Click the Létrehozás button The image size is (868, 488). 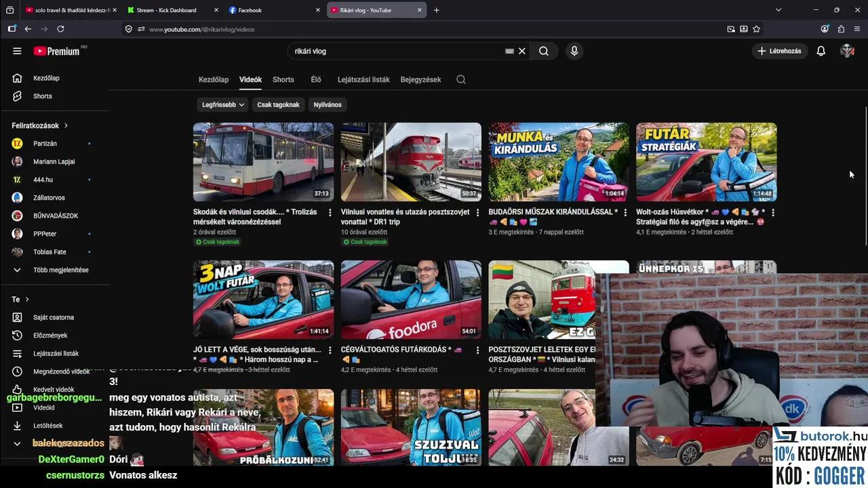click(780, 51)
